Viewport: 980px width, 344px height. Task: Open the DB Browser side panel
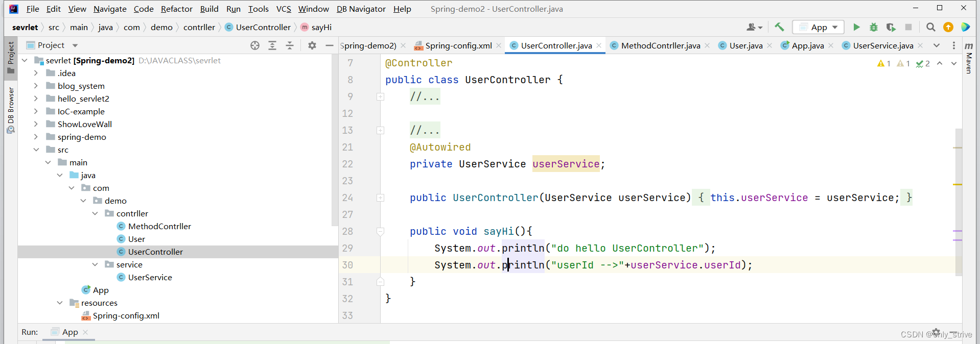point(11,110)
